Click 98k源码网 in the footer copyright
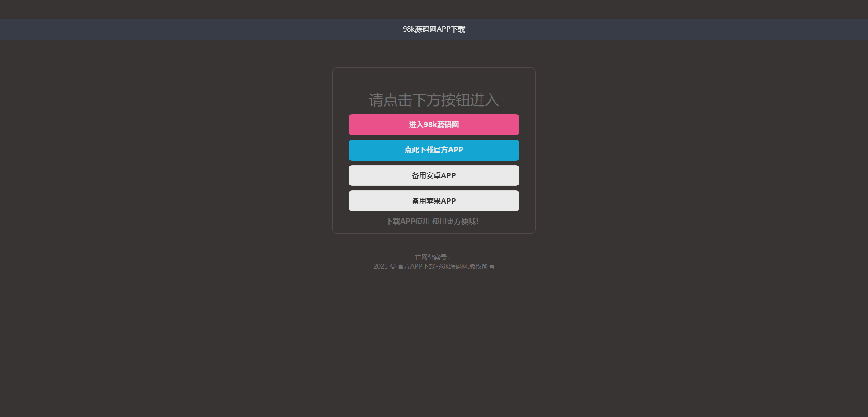 (453, 266)
